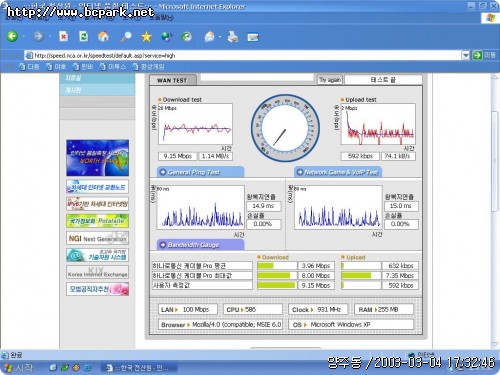Expand the Mail button dropdown arrow
The height and width of the screenshot is (375, 500).
[220, 37]
